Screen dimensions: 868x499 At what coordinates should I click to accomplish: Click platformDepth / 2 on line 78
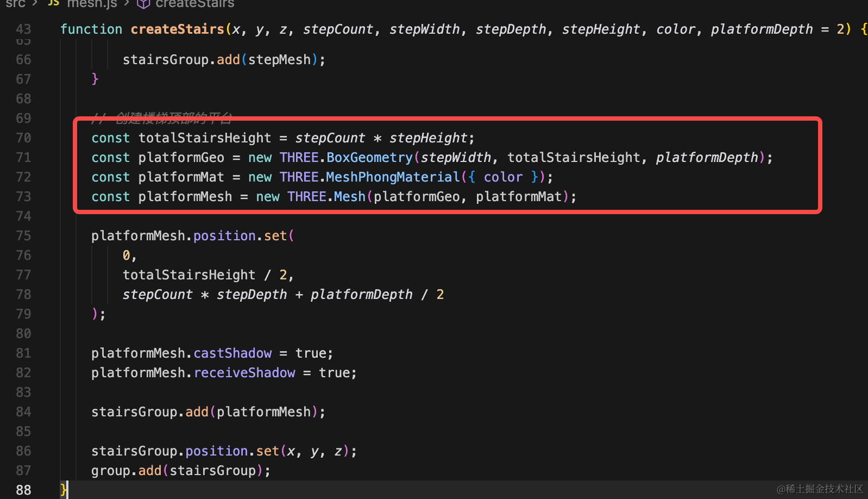coord(378,295)
